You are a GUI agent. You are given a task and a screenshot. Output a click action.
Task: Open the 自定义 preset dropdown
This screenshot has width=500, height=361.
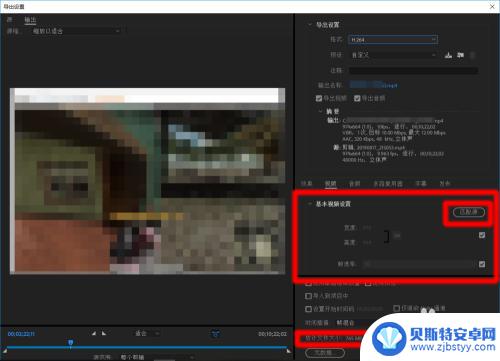[x=393, y=55]
